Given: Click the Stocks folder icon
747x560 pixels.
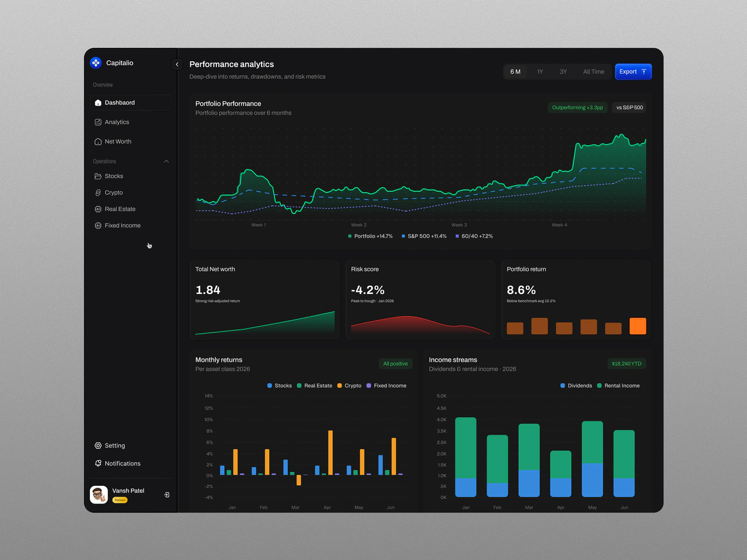Looking at the screenshot, I should coord(98,176).
